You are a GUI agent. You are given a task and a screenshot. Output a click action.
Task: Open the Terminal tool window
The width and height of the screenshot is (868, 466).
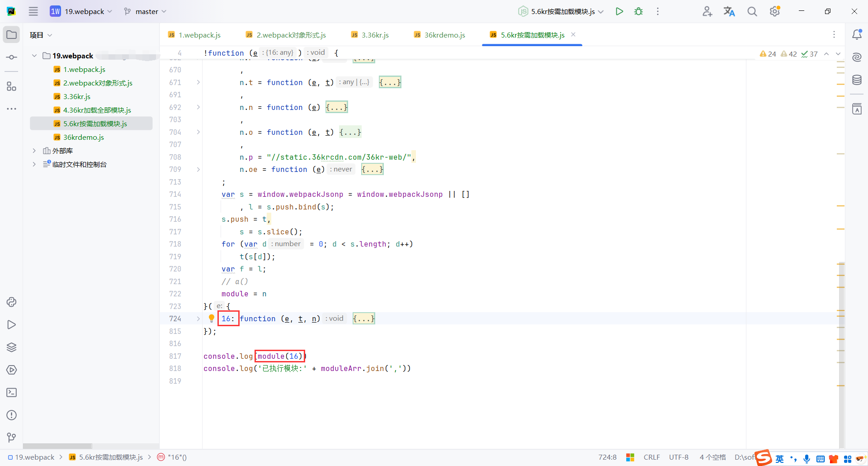(11, 393)
